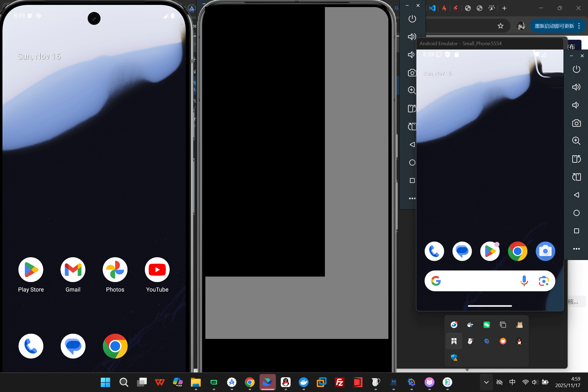Open YouTube app on left phone
The height and width of the screenshot is (392, 588).
pos(157,270)
